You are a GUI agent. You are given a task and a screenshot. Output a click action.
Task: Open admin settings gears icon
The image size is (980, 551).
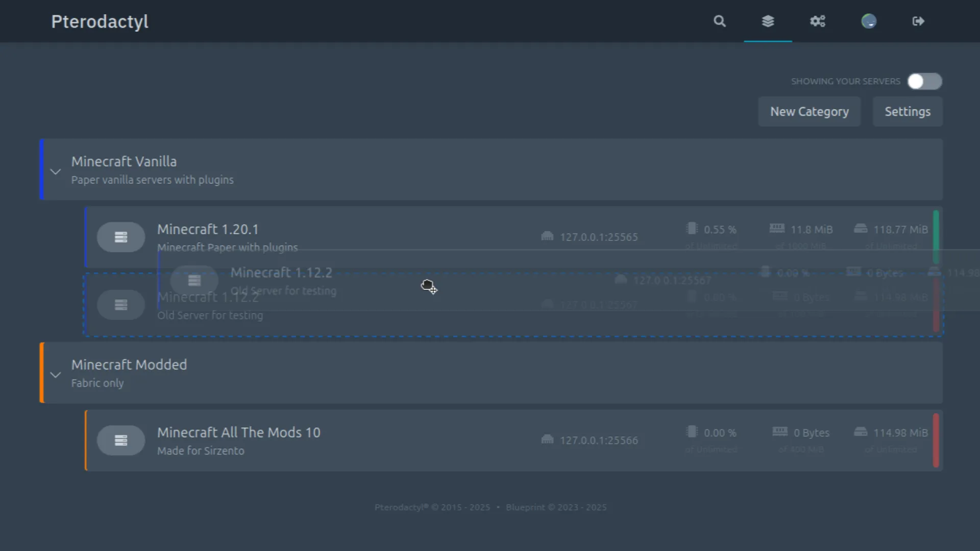point(818,21)
